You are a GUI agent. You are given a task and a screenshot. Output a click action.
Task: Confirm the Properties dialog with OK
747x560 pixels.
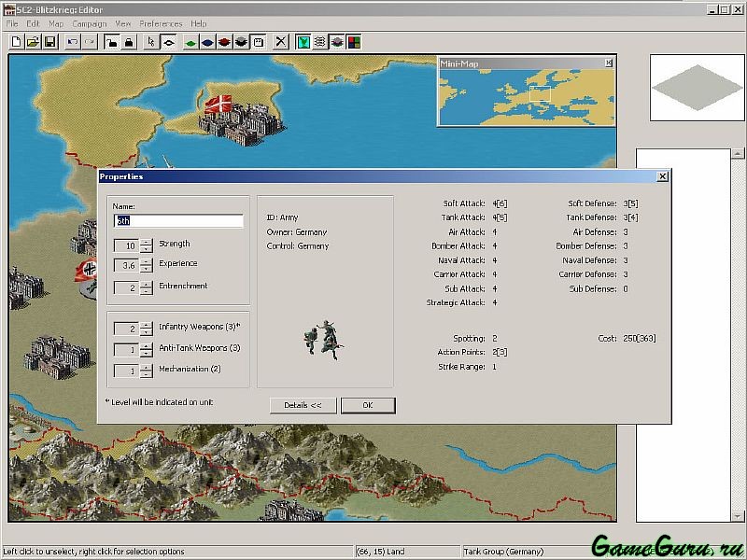pos(368,405)
